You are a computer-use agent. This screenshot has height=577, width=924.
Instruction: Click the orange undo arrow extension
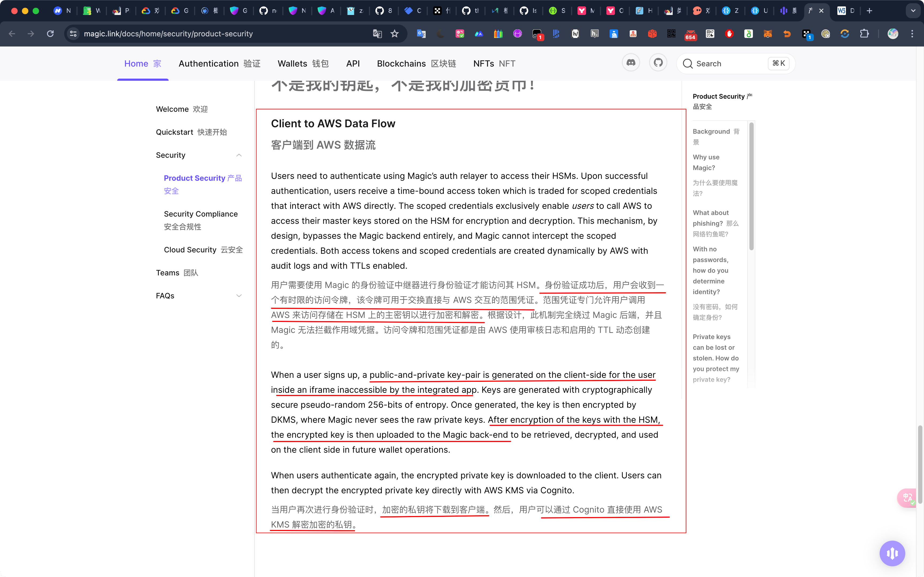(787, 34)
